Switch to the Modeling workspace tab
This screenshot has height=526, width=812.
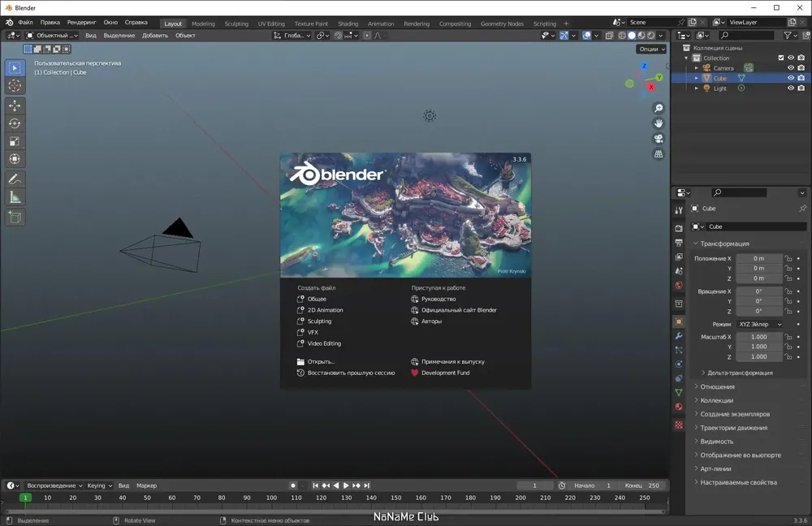click(x=203, y=24)
